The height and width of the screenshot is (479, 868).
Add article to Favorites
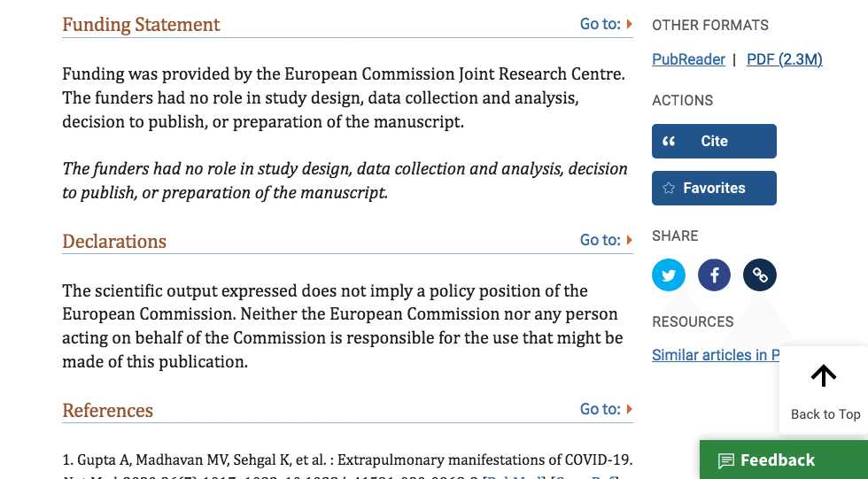(714, 188)
